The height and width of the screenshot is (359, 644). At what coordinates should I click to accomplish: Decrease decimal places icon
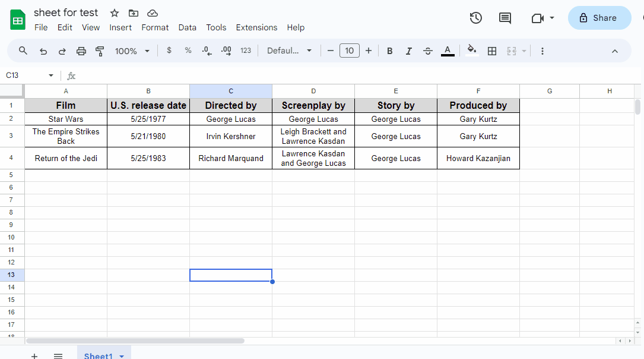[x=207, y=51]
